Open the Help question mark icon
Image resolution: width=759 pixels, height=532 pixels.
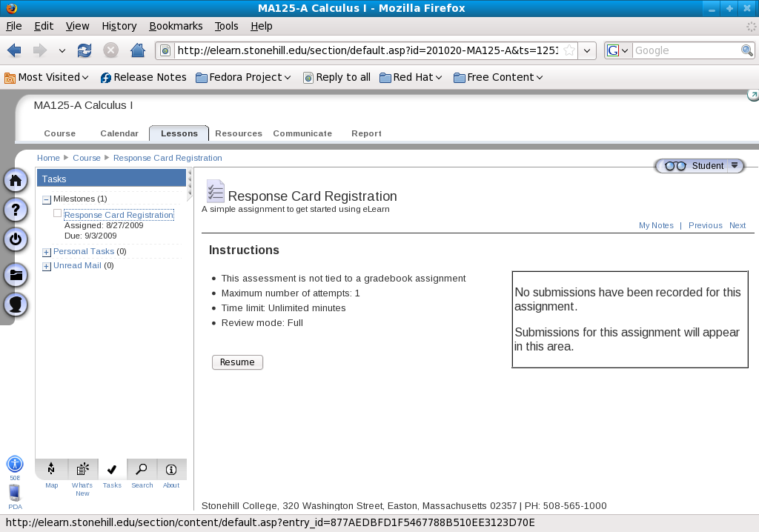tap(16, 210)
